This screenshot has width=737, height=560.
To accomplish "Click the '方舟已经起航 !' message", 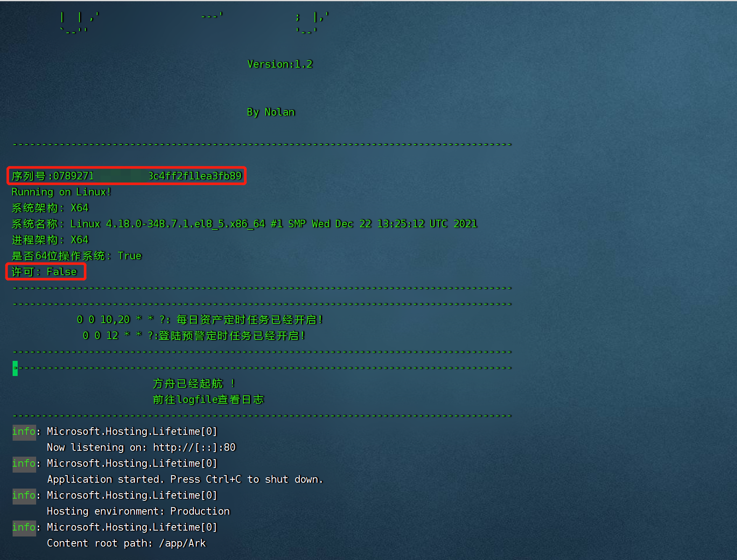I will (x=194, y=384).
